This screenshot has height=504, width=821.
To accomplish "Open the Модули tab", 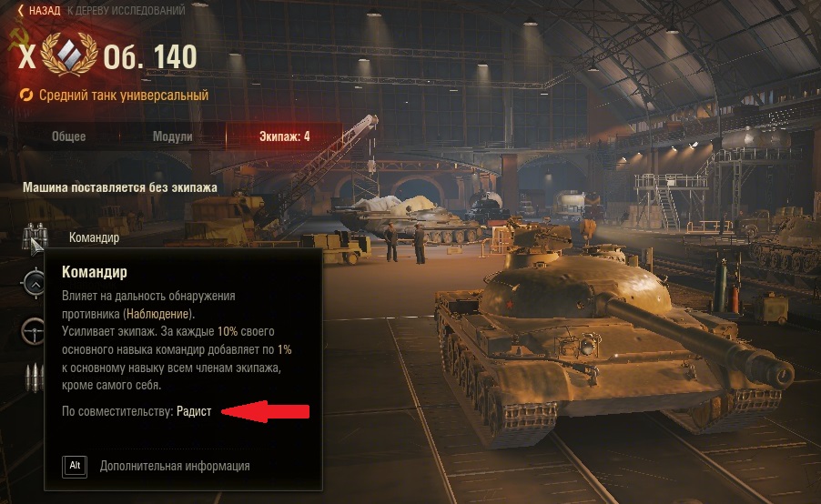I will (x=172, y=136).
